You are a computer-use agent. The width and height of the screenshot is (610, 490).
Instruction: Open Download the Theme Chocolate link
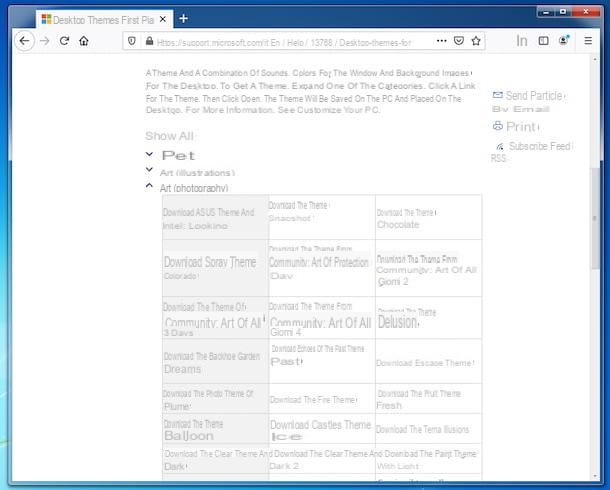pyautogui.click(x=406, y=219)
